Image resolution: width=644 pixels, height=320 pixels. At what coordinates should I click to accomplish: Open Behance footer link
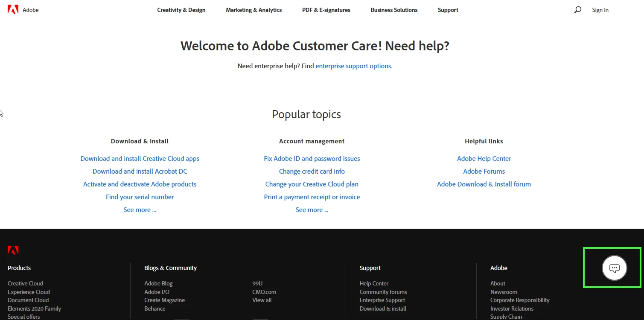coord(155,308)
